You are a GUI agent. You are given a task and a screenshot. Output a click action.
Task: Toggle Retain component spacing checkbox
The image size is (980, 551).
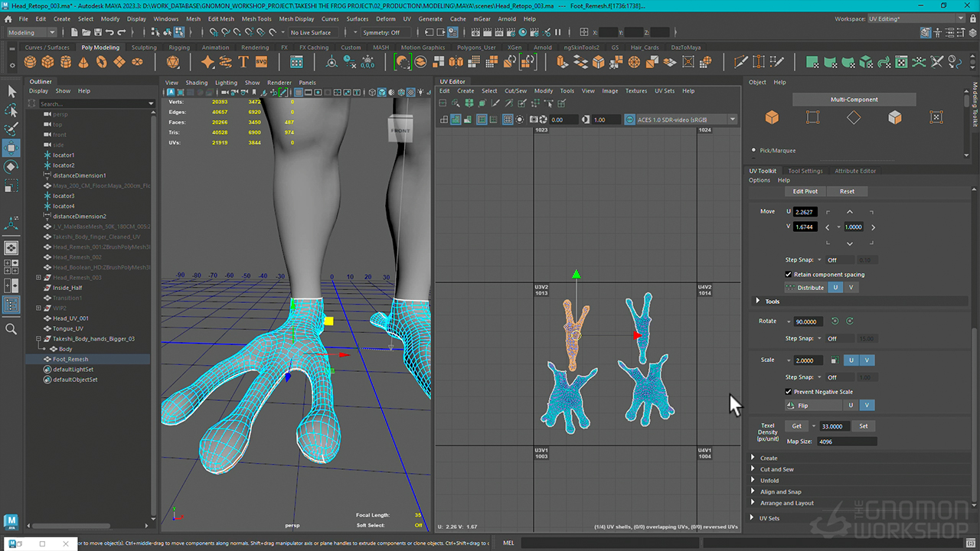789,274
